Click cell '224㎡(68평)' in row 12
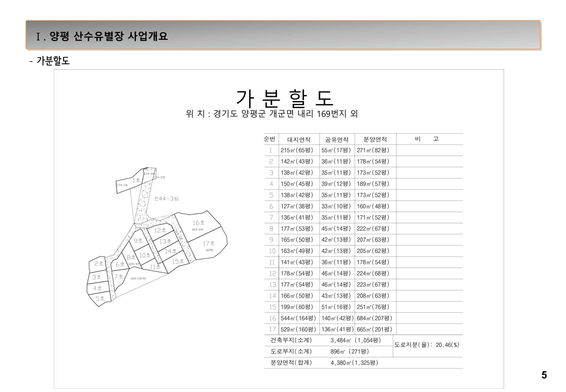The image size is (566, 392). [x=373, y=273]
